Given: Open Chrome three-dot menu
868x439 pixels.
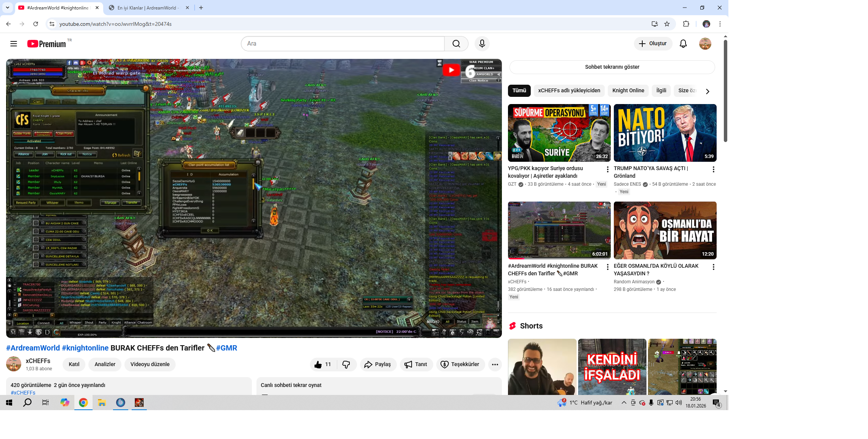Looking at the screenshot, I should (x=720, y=24).
